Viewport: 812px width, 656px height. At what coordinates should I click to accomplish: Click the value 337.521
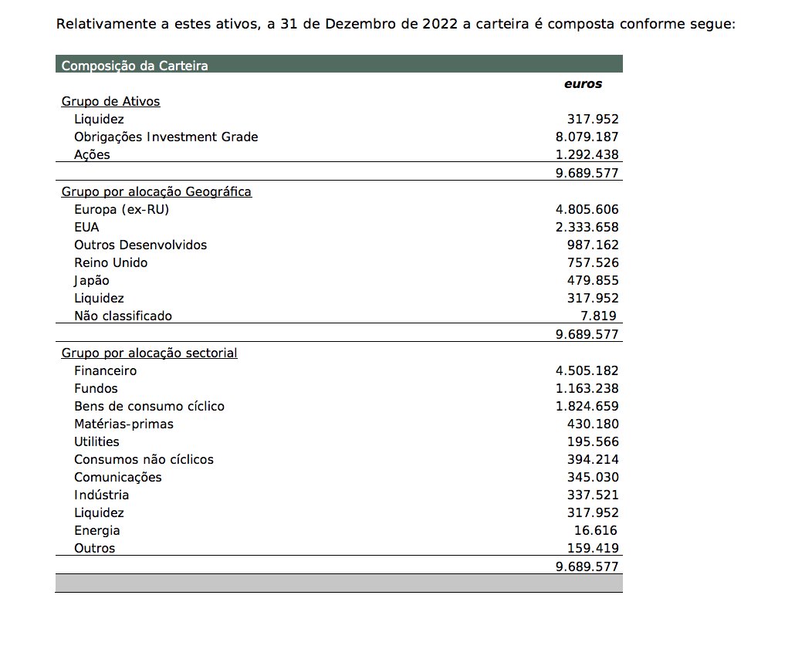click(593, 495)
